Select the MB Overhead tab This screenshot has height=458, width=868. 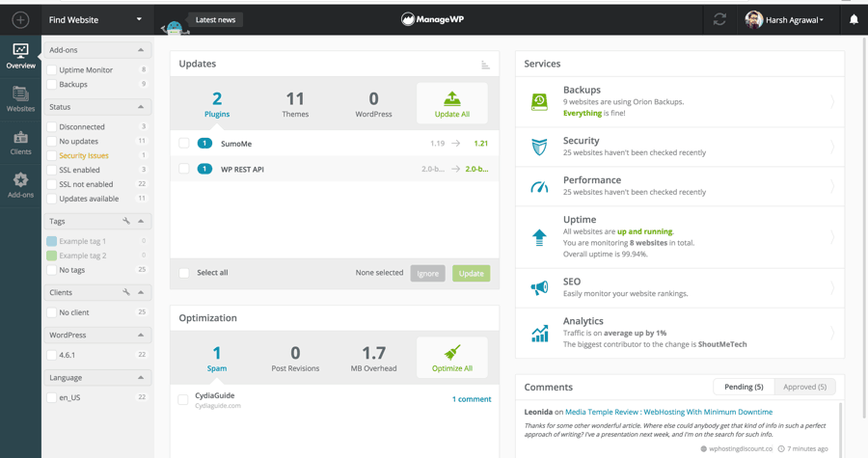(373, 359)
